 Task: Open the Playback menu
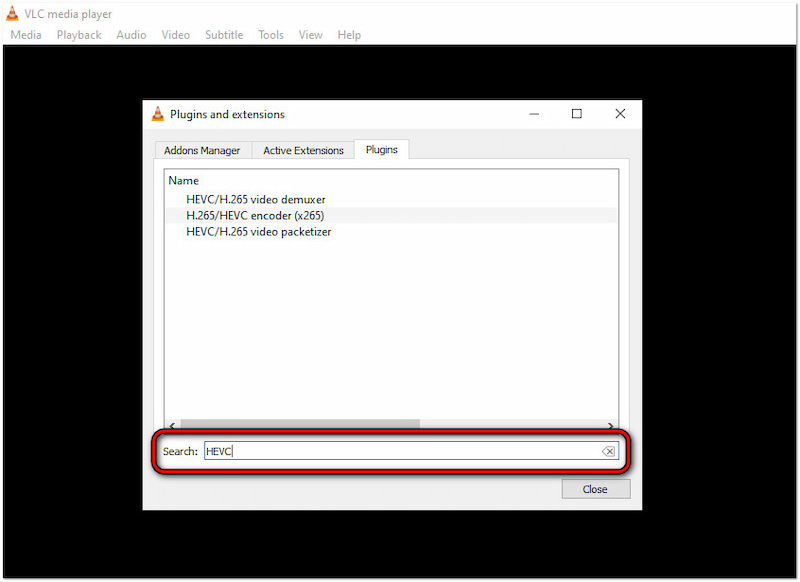79,35
